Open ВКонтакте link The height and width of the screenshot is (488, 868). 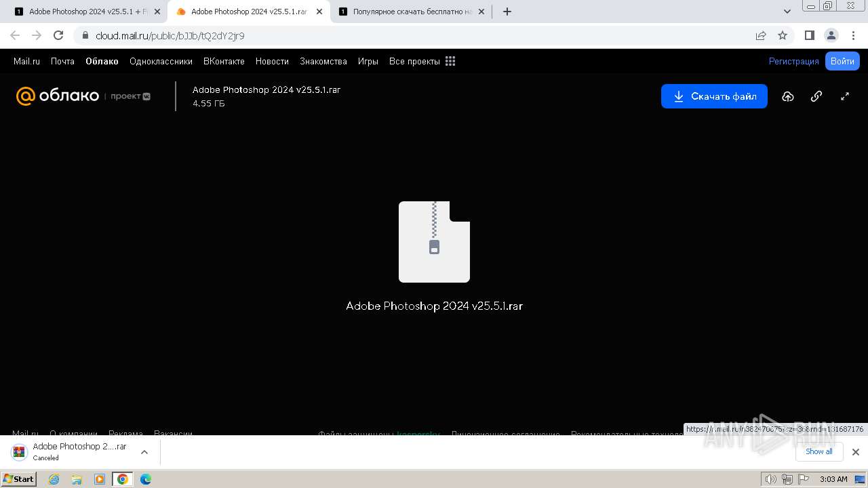pyautogui.click(x=224, y=61)
